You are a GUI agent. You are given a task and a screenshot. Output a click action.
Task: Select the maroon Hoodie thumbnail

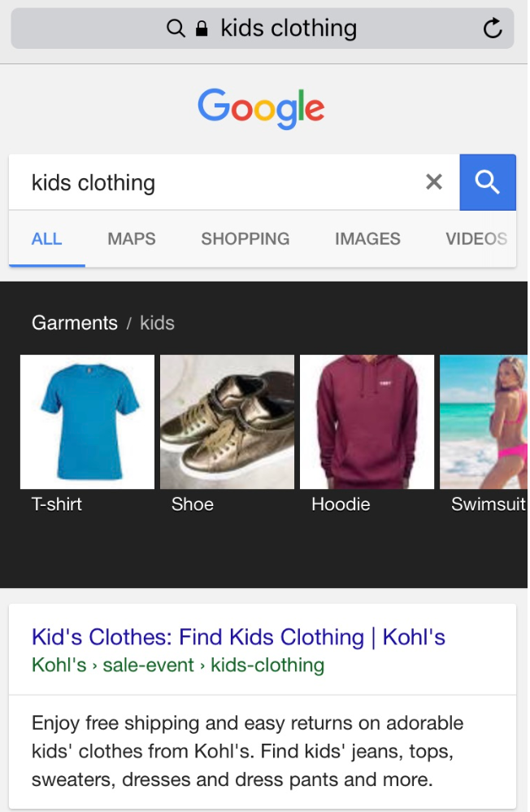point(367,421)
